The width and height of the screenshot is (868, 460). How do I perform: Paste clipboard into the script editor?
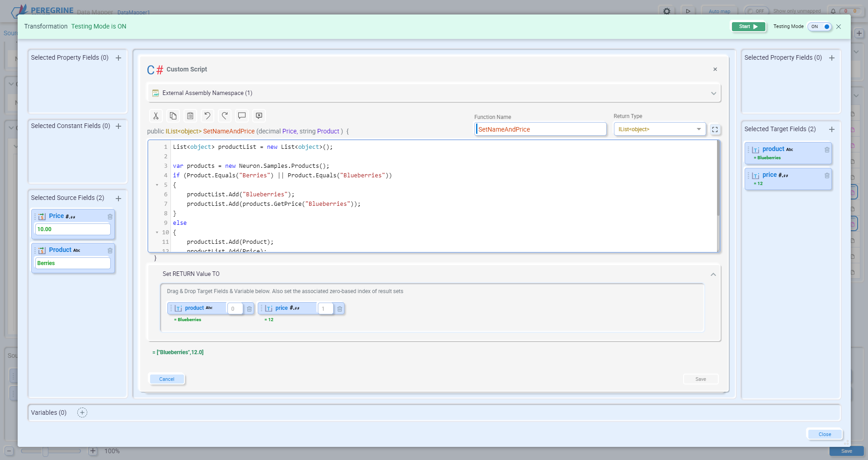[x=190, y=116]
